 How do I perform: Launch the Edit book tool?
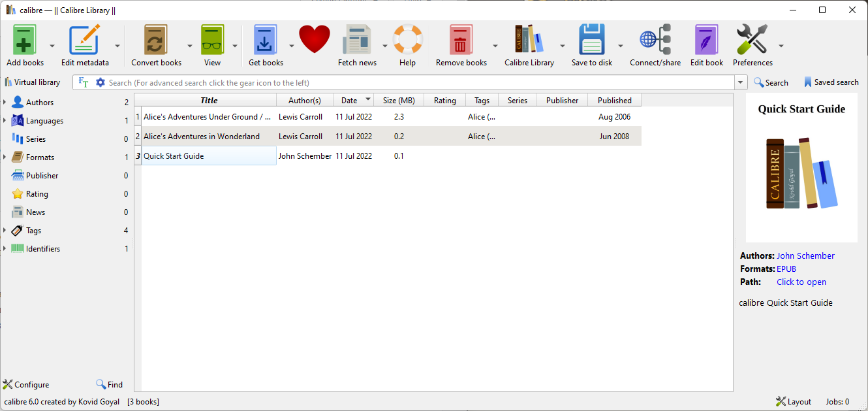(707, 40)
